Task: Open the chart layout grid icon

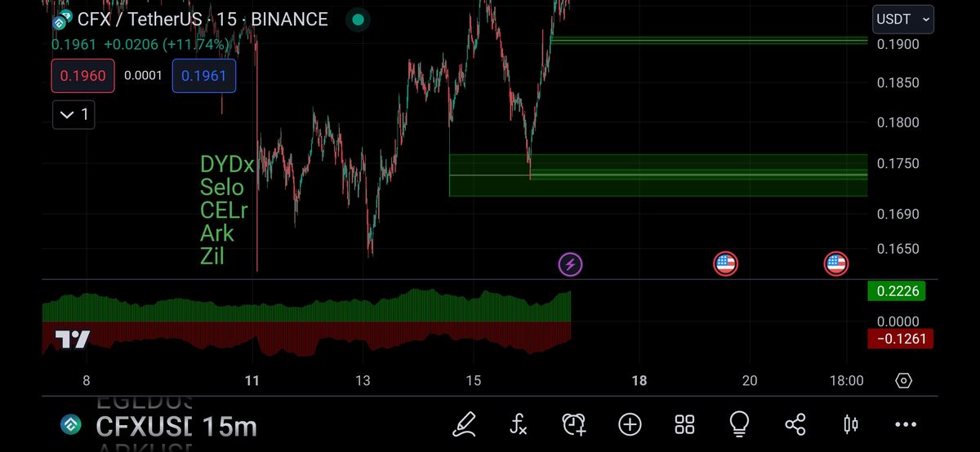Action: (x=684, y=423)
